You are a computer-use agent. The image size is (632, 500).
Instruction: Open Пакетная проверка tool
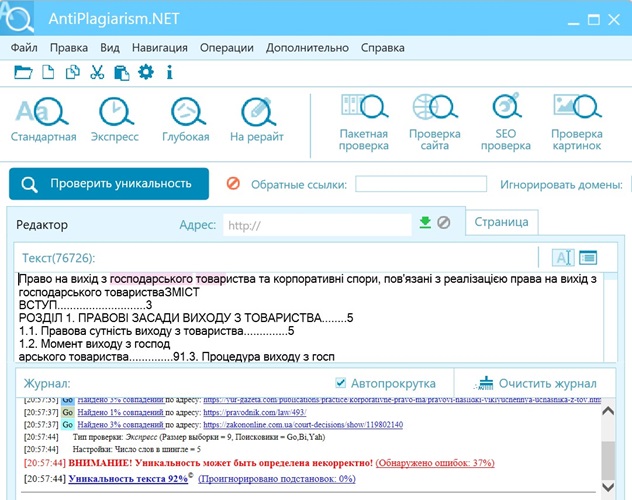tap(364, 122)
